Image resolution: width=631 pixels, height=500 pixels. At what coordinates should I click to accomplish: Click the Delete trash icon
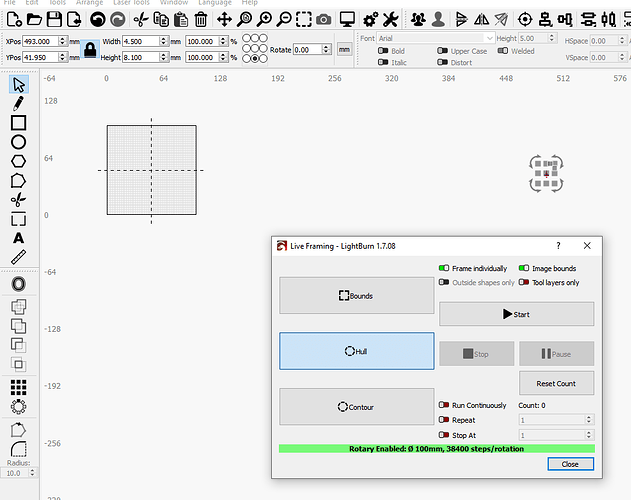(200, 19)
